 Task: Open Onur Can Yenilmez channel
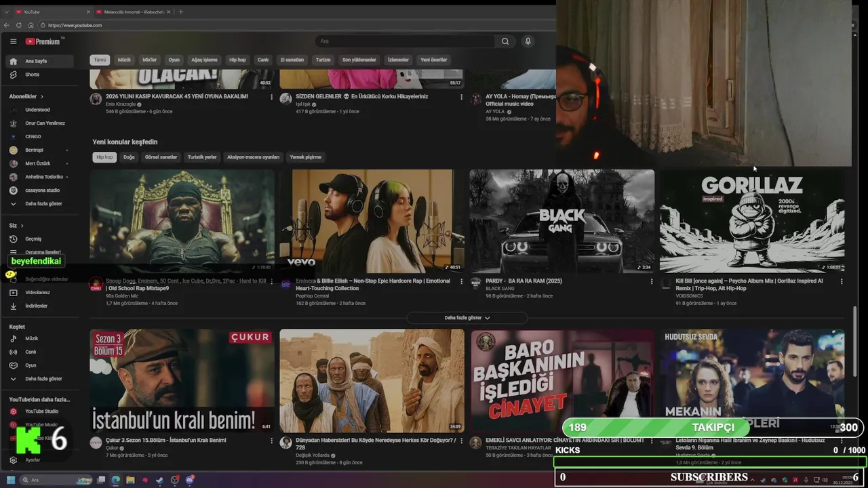point(39,123)
